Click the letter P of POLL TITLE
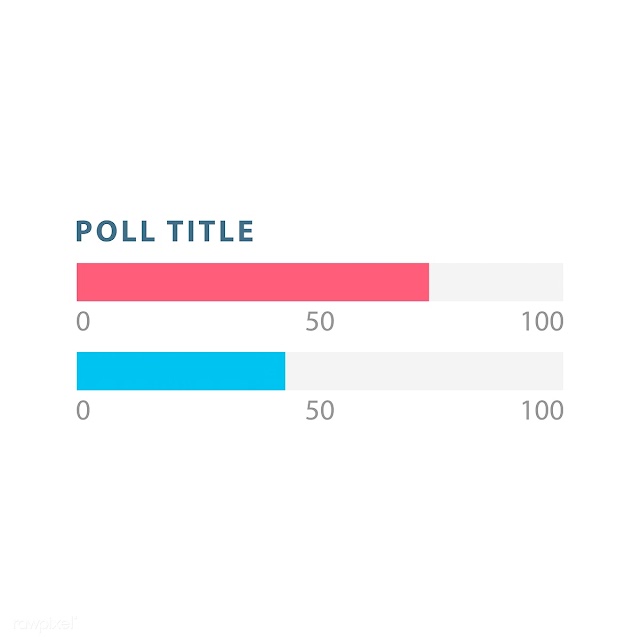 [x=84, y=231]
